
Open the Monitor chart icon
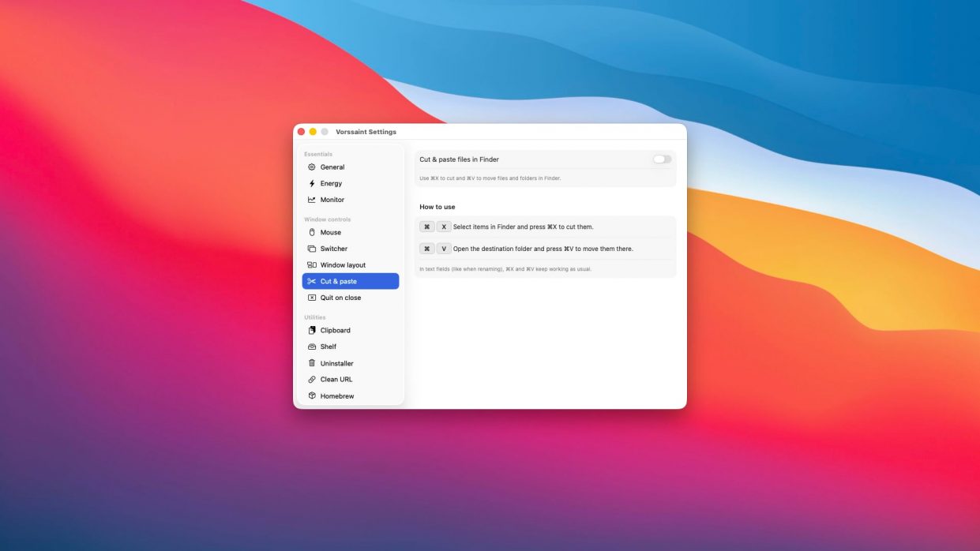pyautogui.click(x=312, y=200)
